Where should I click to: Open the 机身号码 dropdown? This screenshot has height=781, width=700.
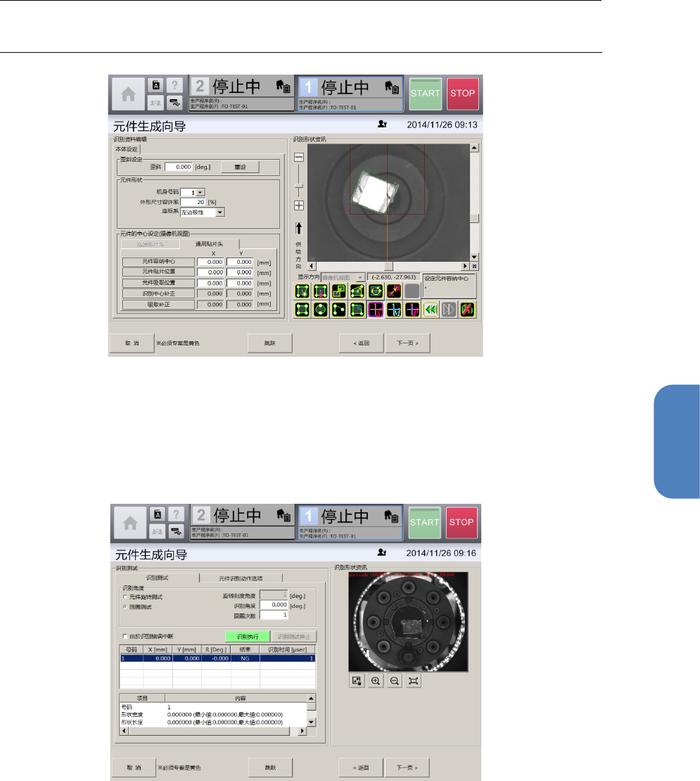(200, 192)
